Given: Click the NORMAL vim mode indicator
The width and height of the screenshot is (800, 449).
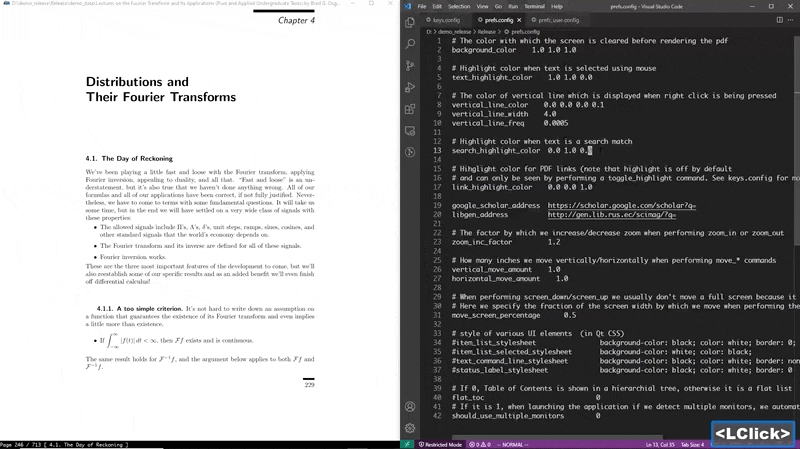Looking at the screenshot, I should 512,444.
